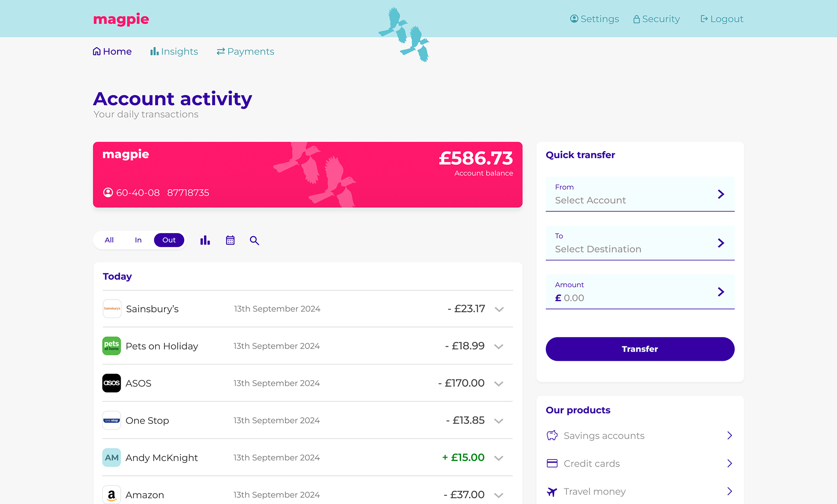Open Settings from the top bar
Screen dimensions: 837x504
(x=594, y=19)
